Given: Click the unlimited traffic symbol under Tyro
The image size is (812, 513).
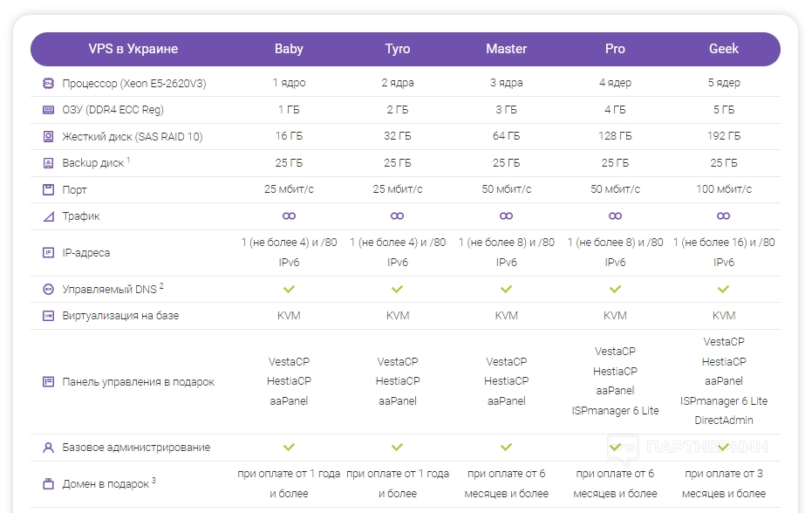Looking at the screenshot, I should 397,215.
